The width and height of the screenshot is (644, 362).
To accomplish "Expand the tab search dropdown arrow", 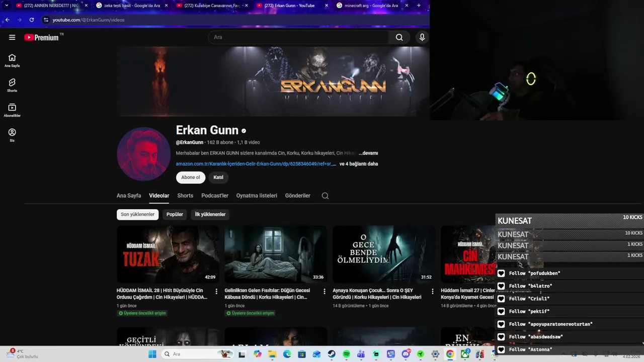I will (6, 6).
